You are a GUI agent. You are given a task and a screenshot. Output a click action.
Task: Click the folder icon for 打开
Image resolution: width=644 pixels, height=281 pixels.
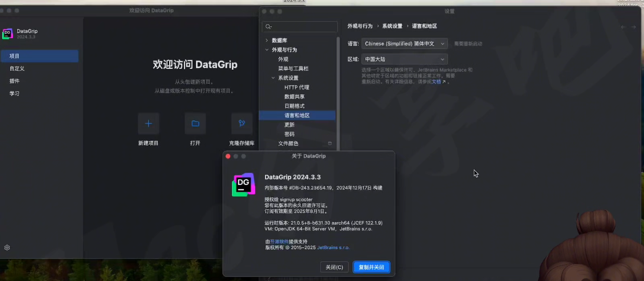tap(195, 124)
